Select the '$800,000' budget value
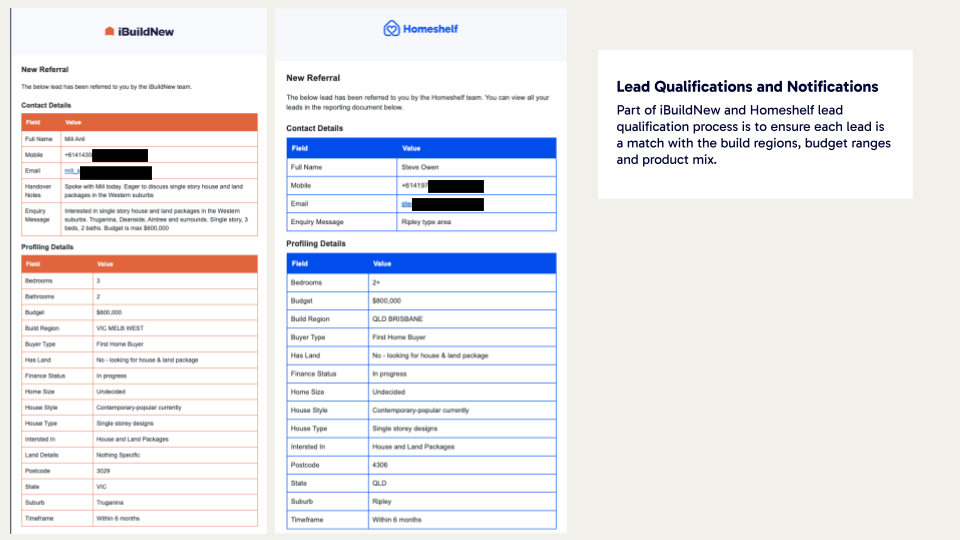Image resolution: width=960 pixels, height=540 pixels. pos(386,301)
